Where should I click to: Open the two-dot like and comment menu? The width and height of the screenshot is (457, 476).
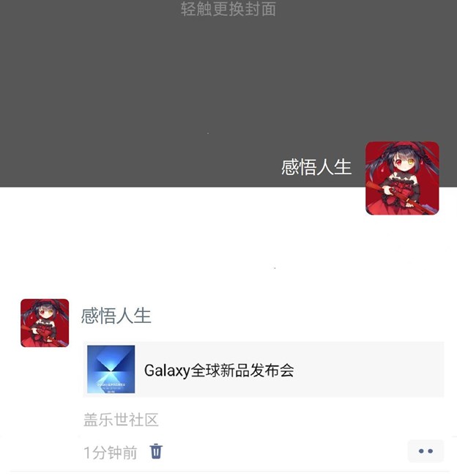pyautogui.click(x=426, y=451)
